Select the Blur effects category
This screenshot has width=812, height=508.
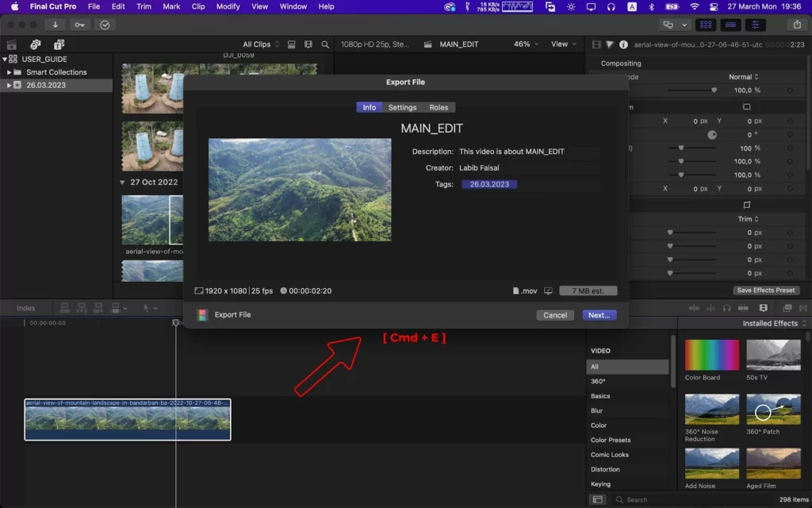596,410
